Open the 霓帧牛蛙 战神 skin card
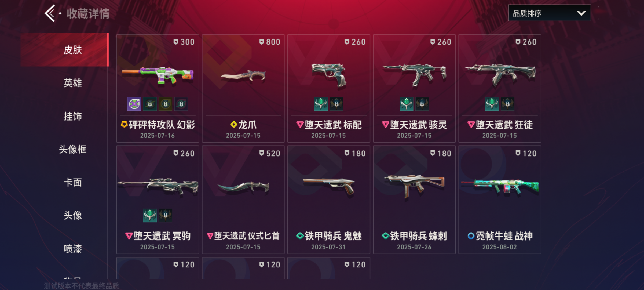Image resolution: width=644 pixels, height=290 pixels. tap(500, 200)
